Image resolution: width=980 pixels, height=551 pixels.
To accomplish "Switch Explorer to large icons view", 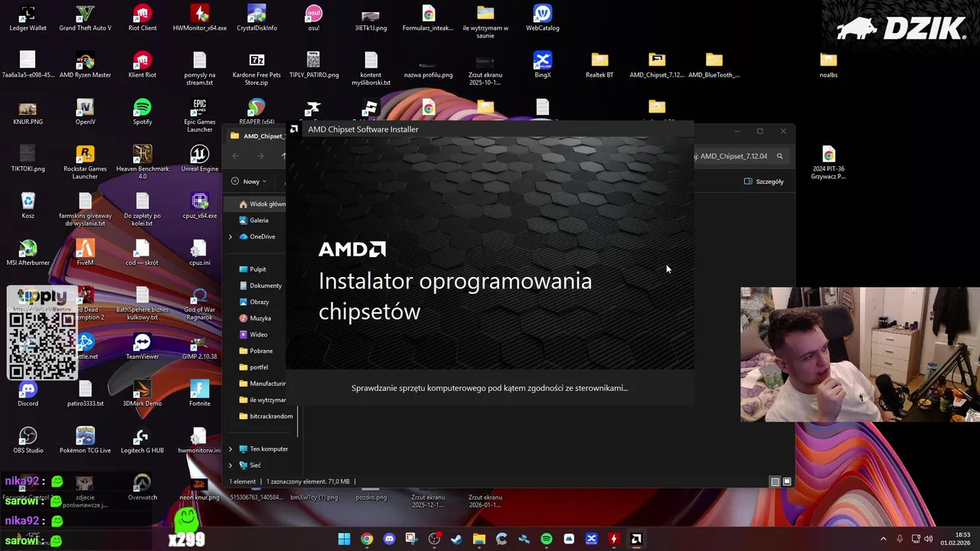I will point(787,481).
